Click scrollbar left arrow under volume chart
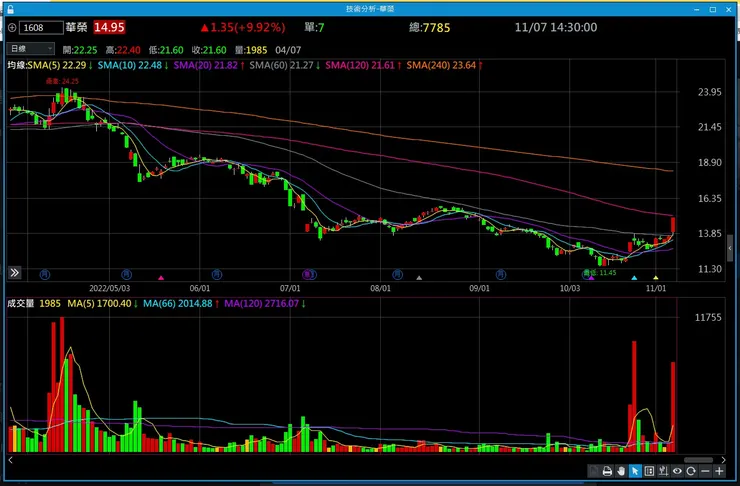The image size is (740, 486). (10, 460)
